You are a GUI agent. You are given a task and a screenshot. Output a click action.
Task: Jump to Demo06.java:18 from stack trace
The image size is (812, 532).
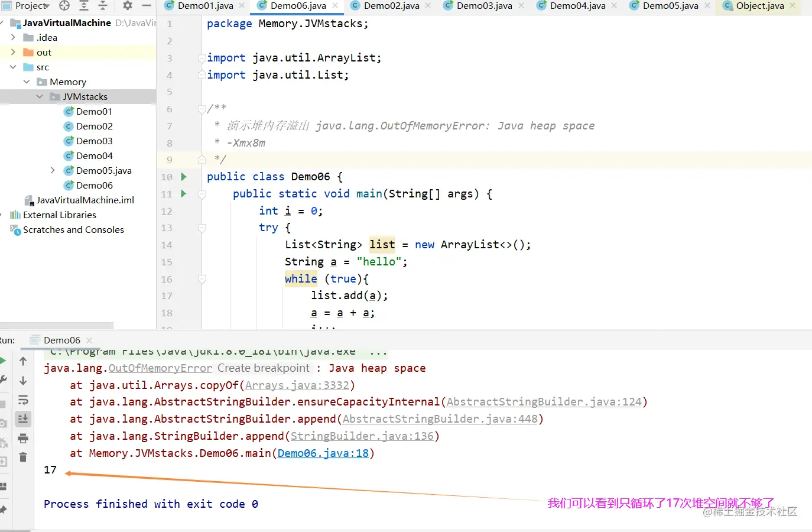point(323,453)
